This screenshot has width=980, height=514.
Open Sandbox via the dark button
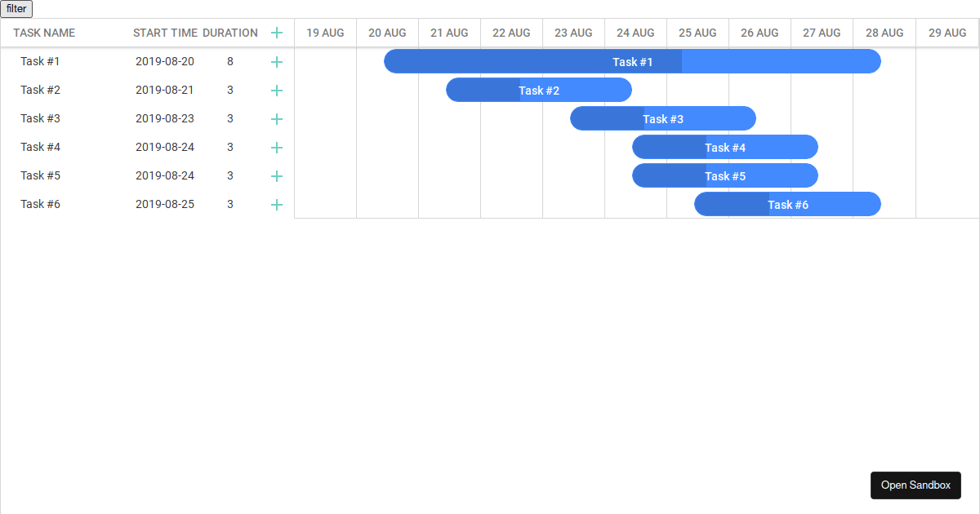[x=915, y=485]
